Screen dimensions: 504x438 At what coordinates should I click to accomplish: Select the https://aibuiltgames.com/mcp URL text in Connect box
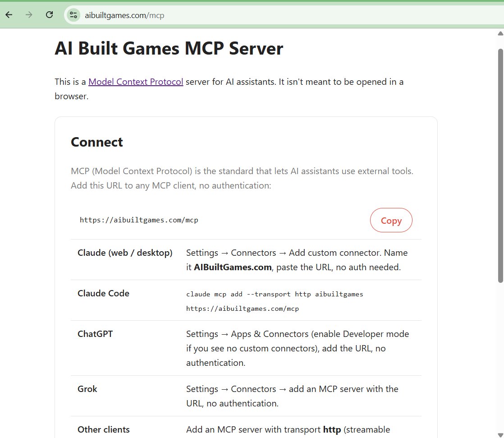[x=139, y=220]
